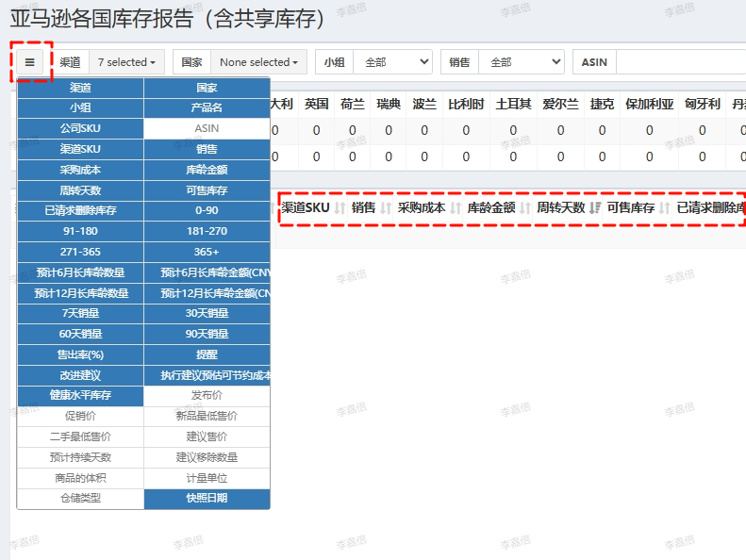The height and width of the screenshot is (560, 746).
Task: Toggle the 改进建议 column option
Action: pyautogui.click(x=80, y=375)
